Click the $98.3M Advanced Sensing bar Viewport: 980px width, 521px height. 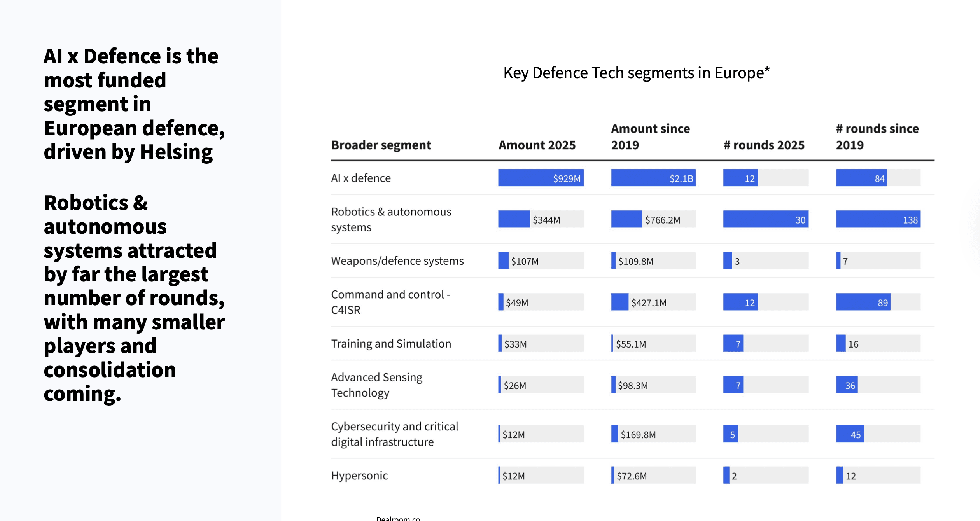[632, 385]
